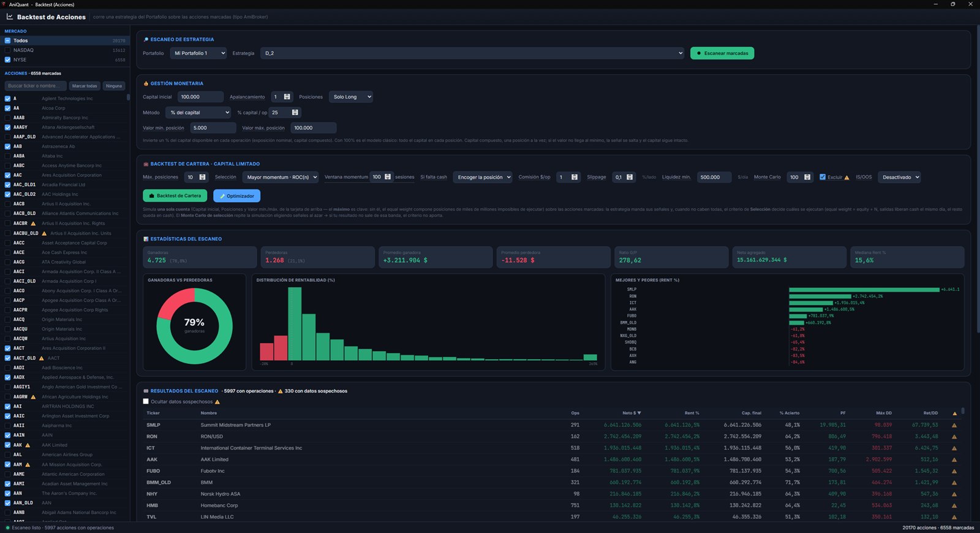Uncheck the AAB Astrazeneca checkbox
This screenshot has width=980, height=533.
7,146
